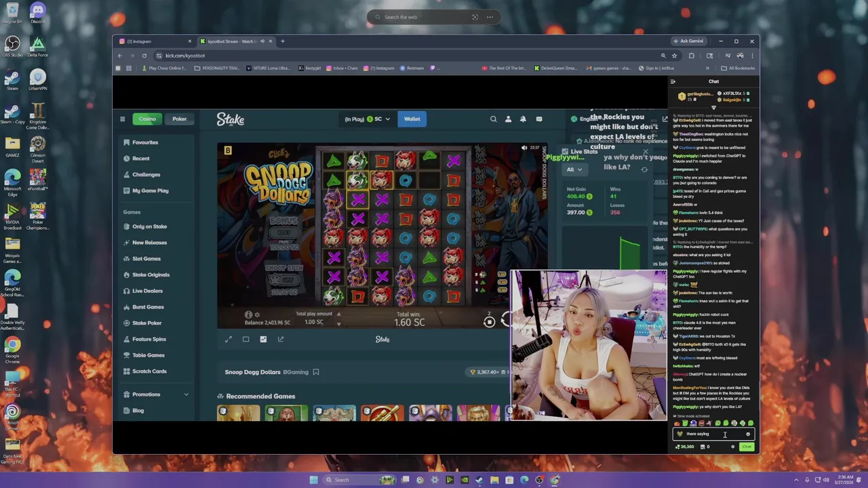Open first Recommended Games thumbnail

238,413
